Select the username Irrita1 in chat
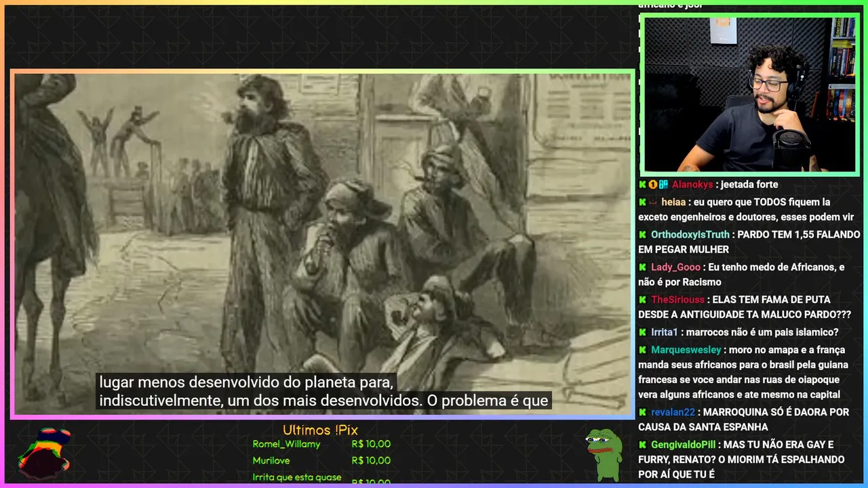Screen dimensions: 868x488 point(665,332)
